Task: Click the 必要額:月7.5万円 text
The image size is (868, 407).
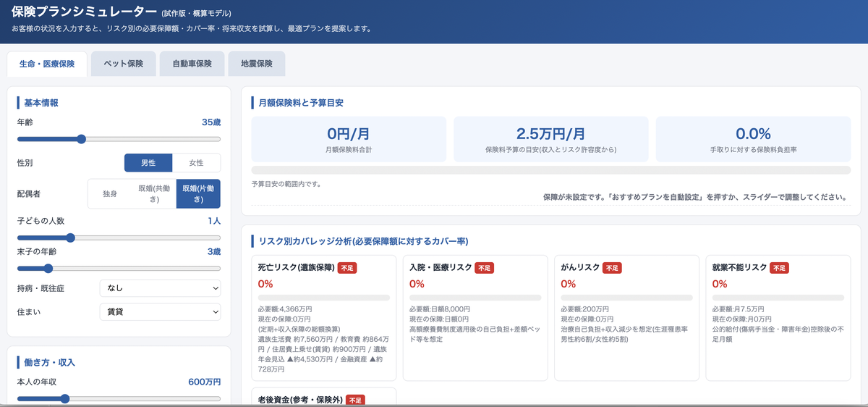Action: [x=739, y=309]
